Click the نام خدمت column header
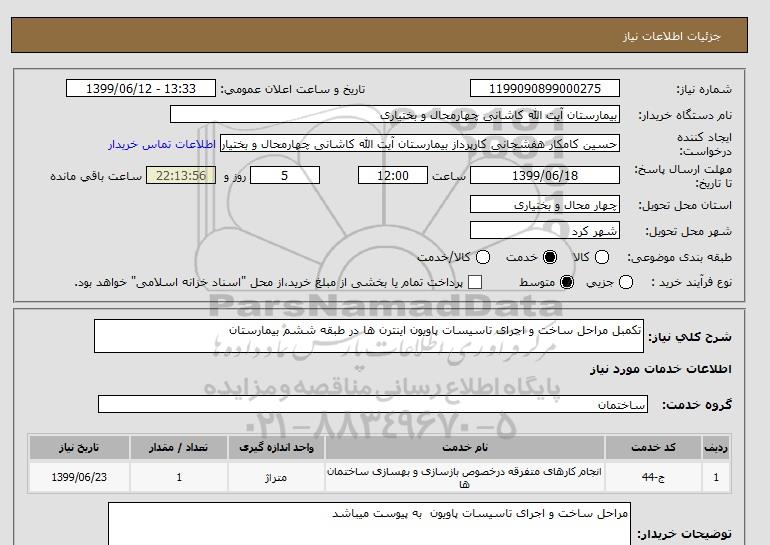Viewport: 770px width, 545px height. 465,447
